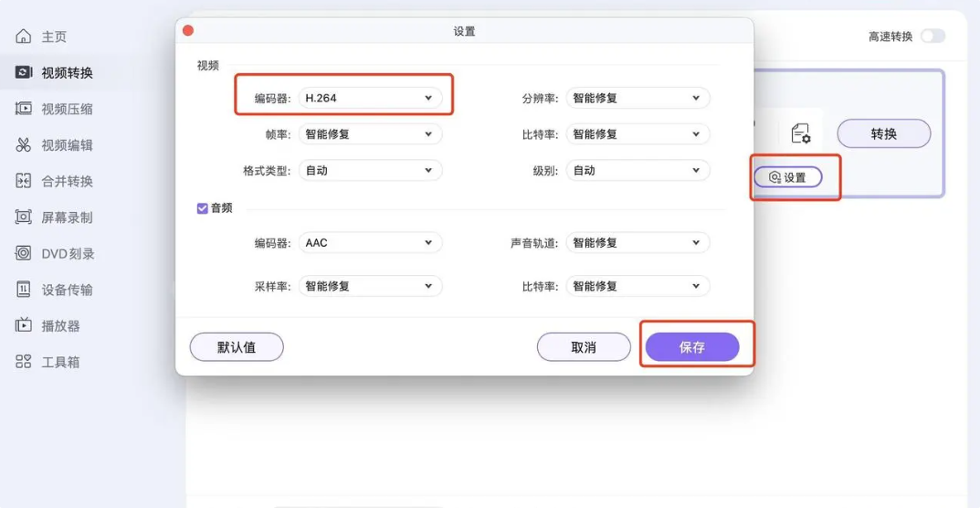Viewport: 980px width, 508px height.
Task: Go to 视频压缩 in the sidebar
Action: 67,110
